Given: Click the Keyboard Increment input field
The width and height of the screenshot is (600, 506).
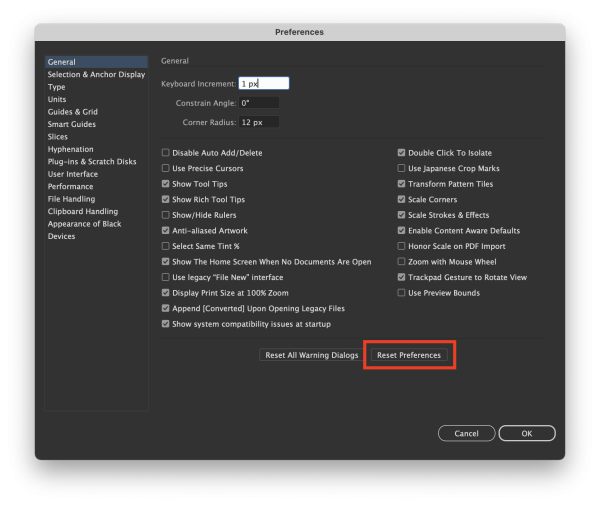Looking at the screenshot, I should (263, 84).
